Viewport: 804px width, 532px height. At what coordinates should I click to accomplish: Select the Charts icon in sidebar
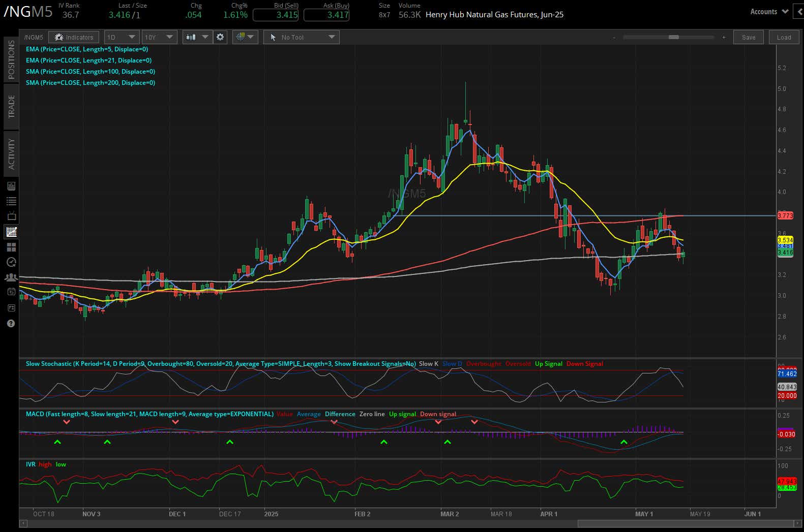pos(11,232)
